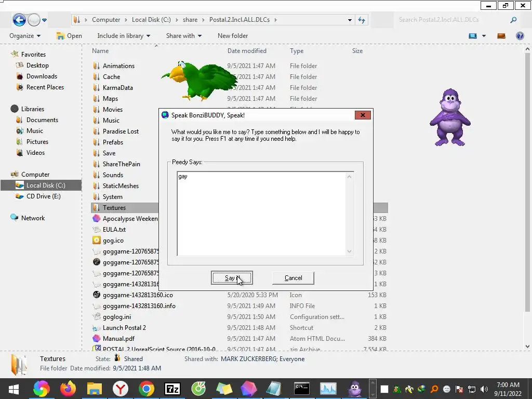Click Cancel in the Speak BonziBUDDY dialog
The height and width of the screenshot is (399, 532).
(293, 278)
